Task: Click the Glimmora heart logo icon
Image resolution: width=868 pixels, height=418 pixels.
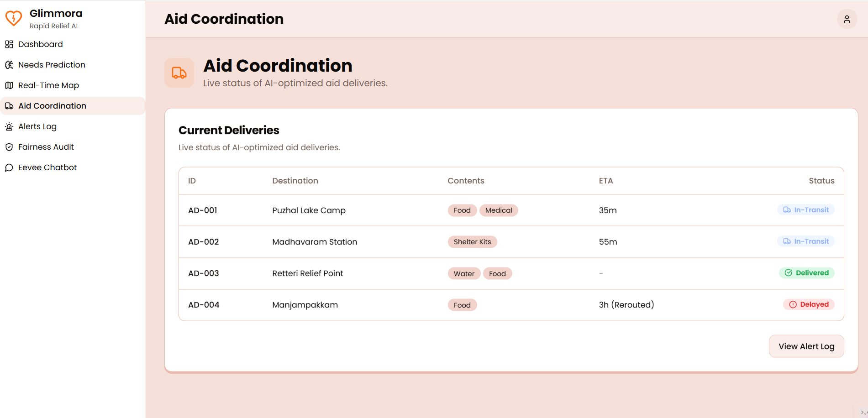Action: pos(14,19)
